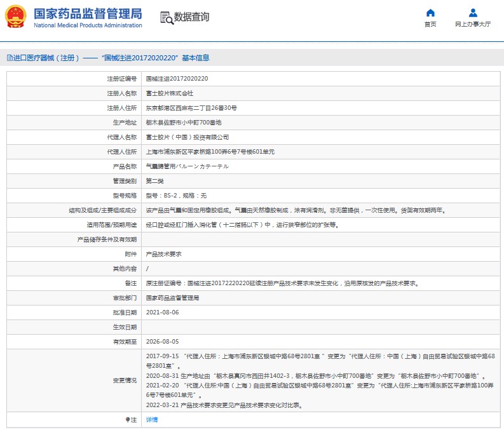Click the 产品名称 field label
This screenshot has height=430, width=504.
click(x=125, y=166)
